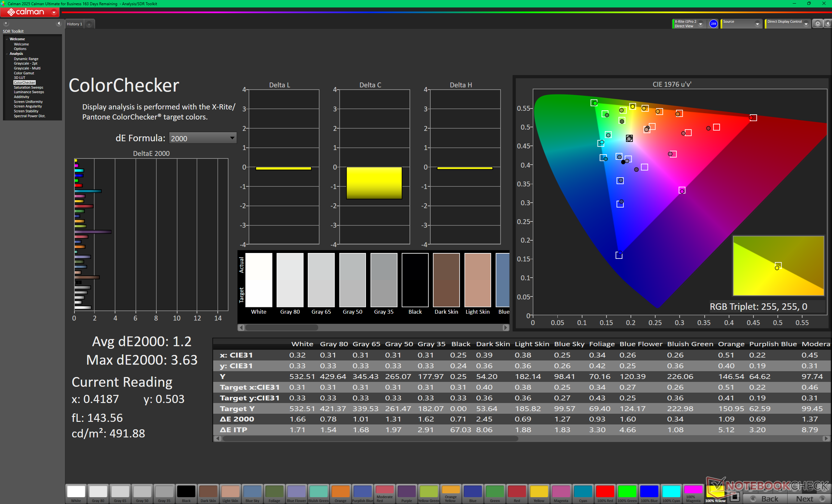Click the Back navigation button

point(765,498)
